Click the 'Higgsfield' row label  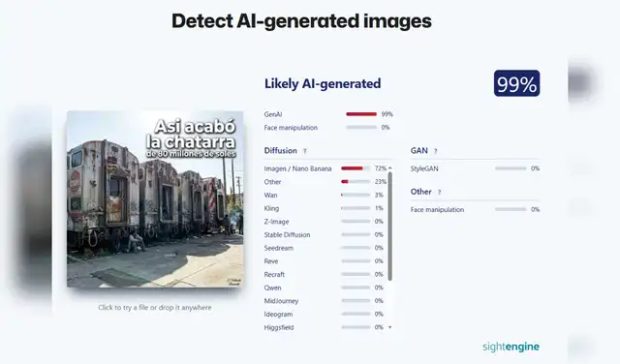tap(279, 327)
